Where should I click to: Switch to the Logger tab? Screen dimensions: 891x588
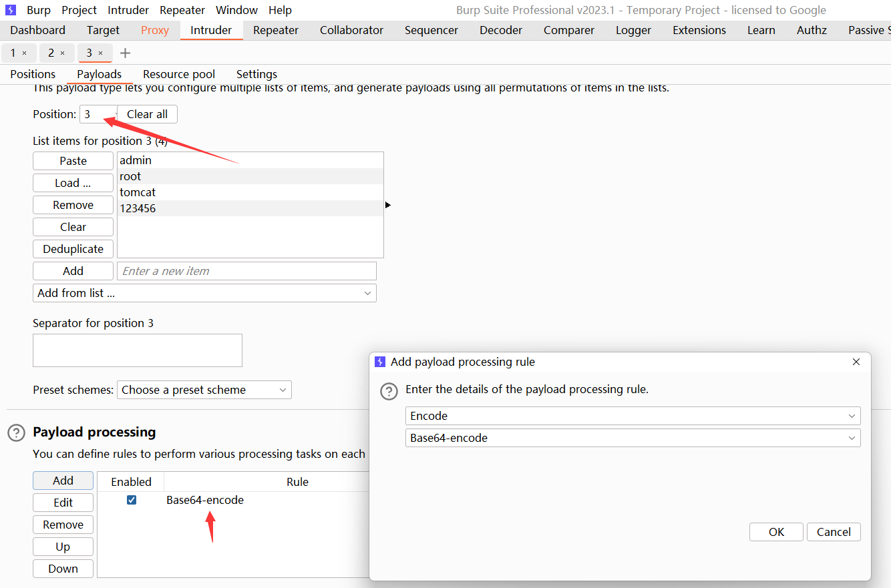[634, 30]
